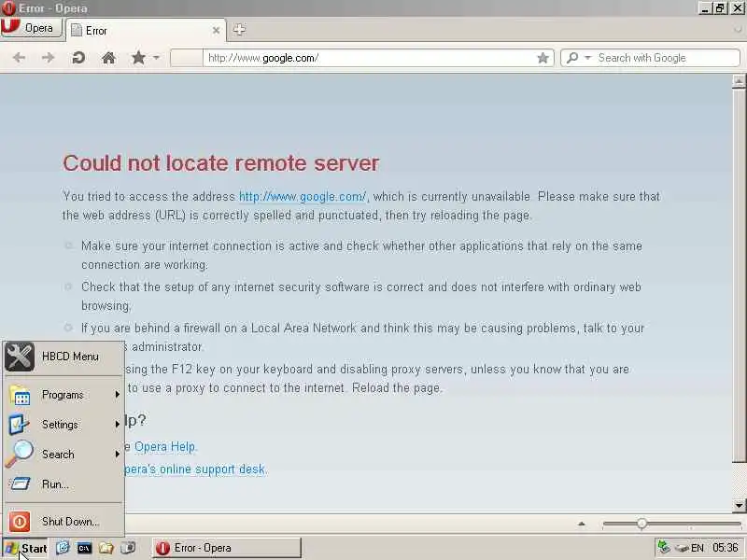Adjust the zoom slider handle
Screen dimensions: 747x560
(641, 524)
